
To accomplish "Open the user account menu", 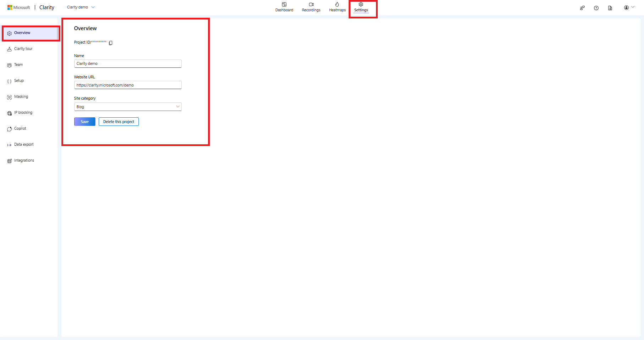I will [x=629, y=7].
